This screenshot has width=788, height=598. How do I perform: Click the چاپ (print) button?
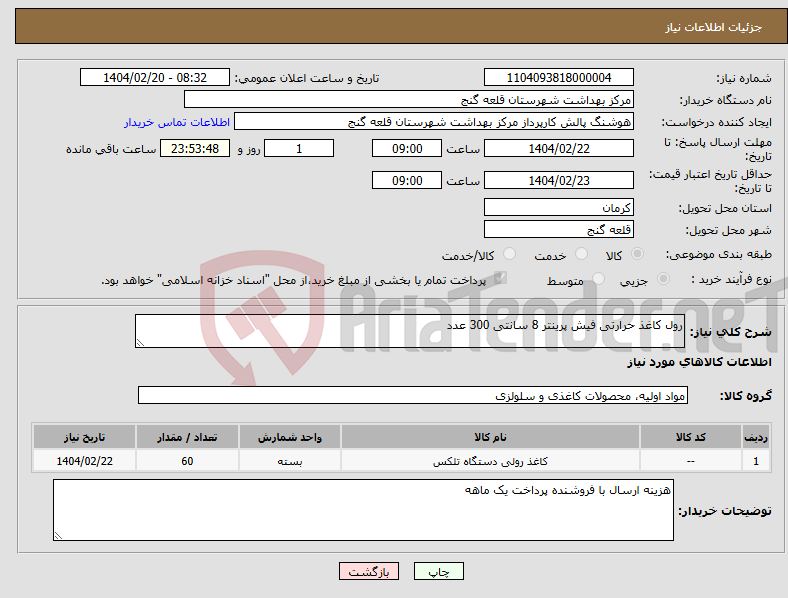[438, 571]
